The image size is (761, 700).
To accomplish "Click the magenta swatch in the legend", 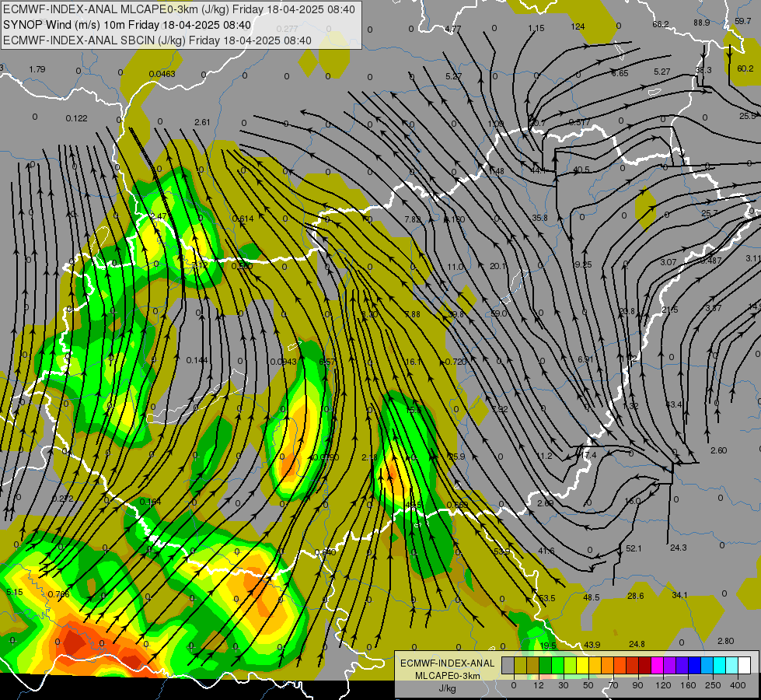I will (x=658, y=665).
